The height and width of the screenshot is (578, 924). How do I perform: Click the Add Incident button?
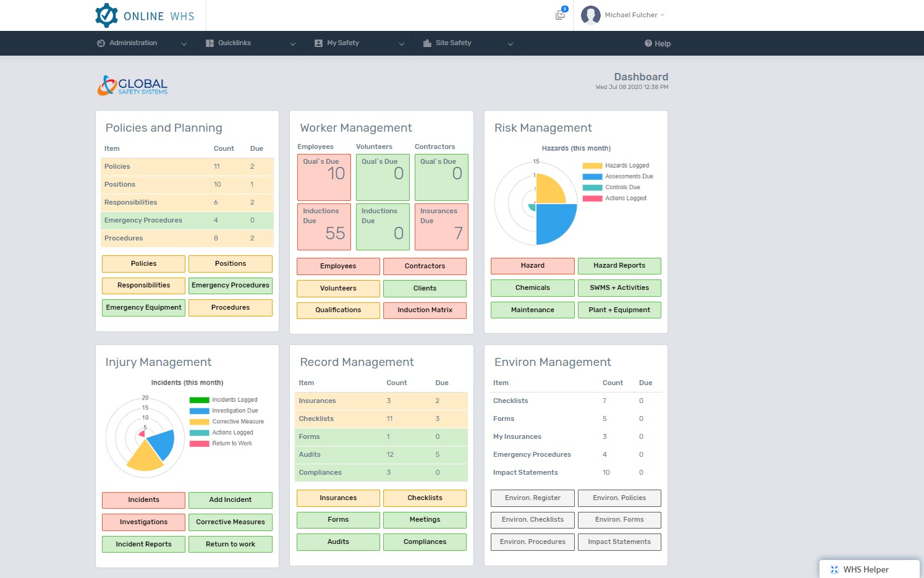coord(230,500)
